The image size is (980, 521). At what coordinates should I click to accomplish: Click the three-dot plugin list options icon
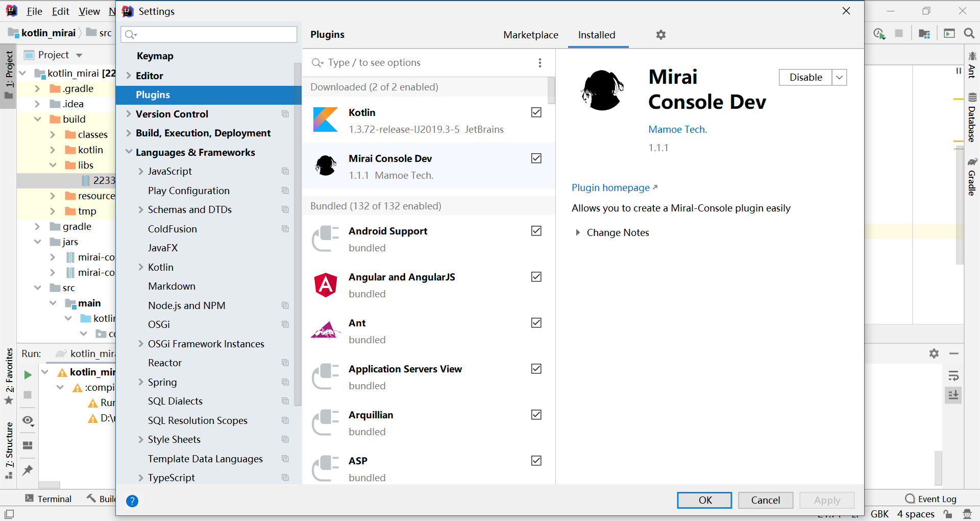[x=540, y=63]
